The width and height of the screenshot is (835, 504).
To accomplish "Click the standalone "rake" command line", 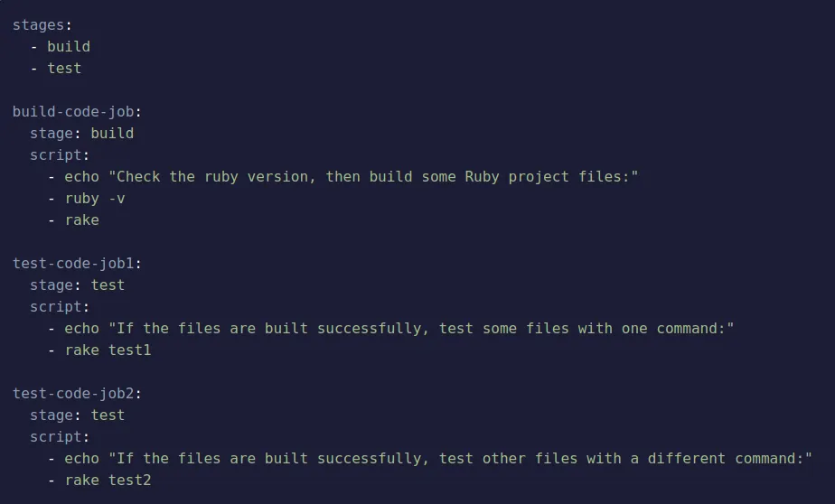I will pyautogui.click(x=81, y=219).
